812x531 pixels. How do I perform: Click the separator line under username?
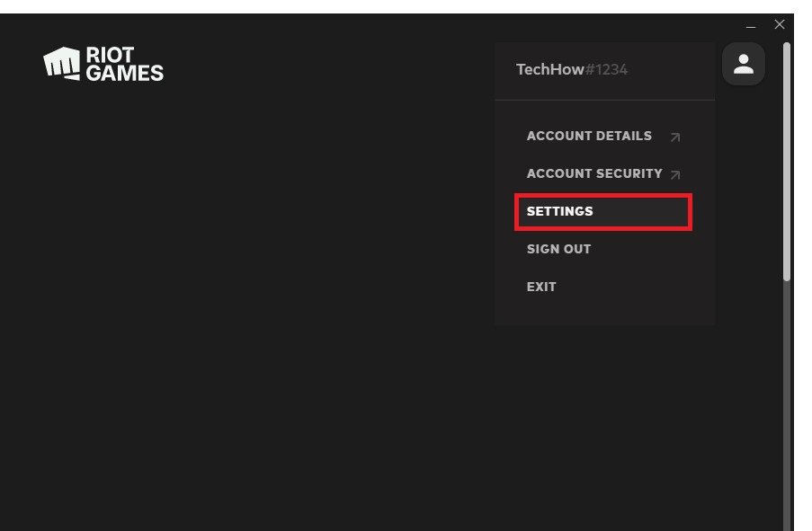(x=604, y=100)
